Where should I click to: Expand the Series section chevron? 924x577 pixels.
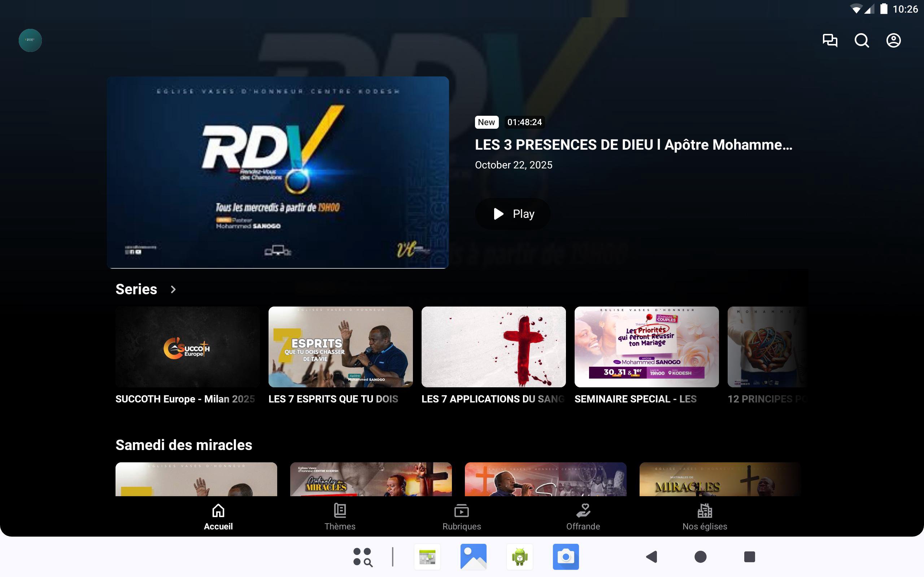[x=173, y=289]
